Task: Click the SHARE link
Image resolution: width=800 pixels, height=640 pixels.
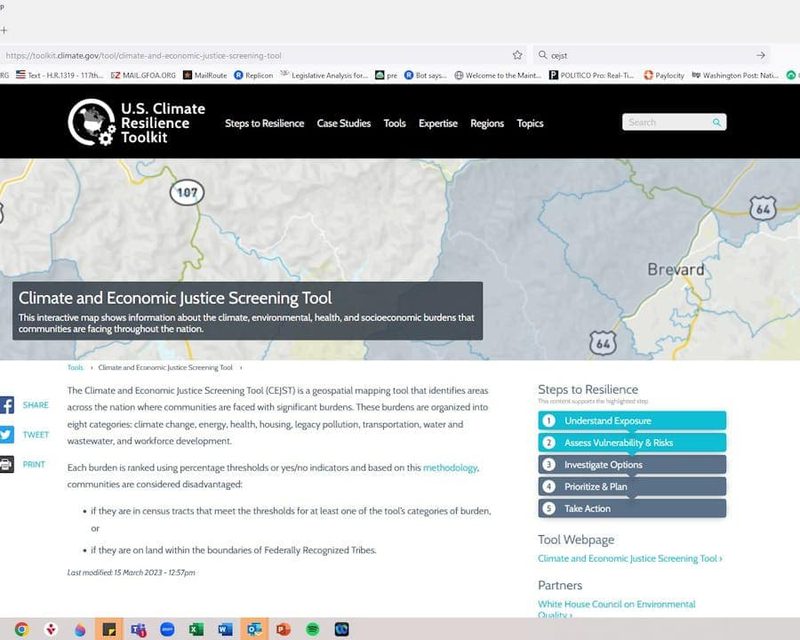Action: (36, 405)
